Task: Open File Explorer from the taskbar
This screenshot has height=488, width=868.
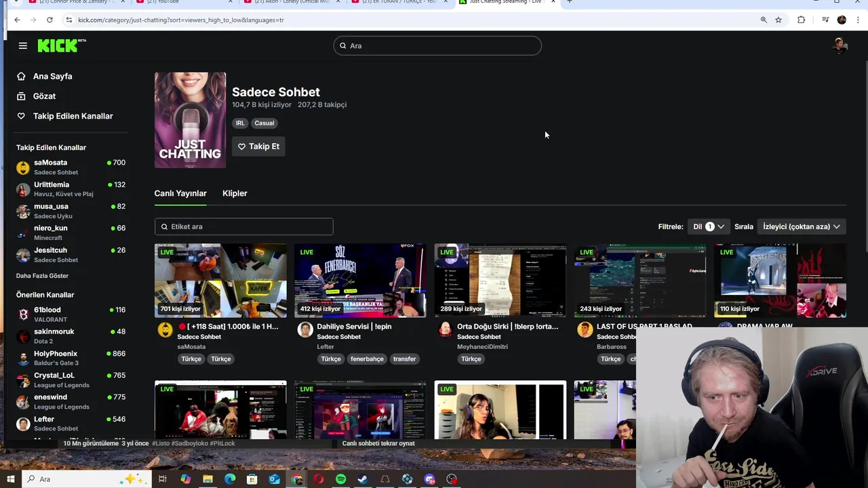Action: pos(208,479)
